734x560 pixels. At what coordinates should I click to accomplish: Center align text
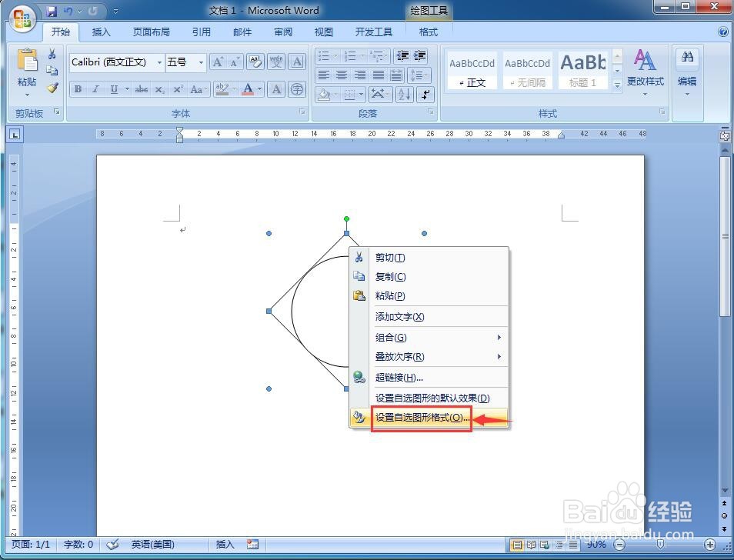point(342,75)
